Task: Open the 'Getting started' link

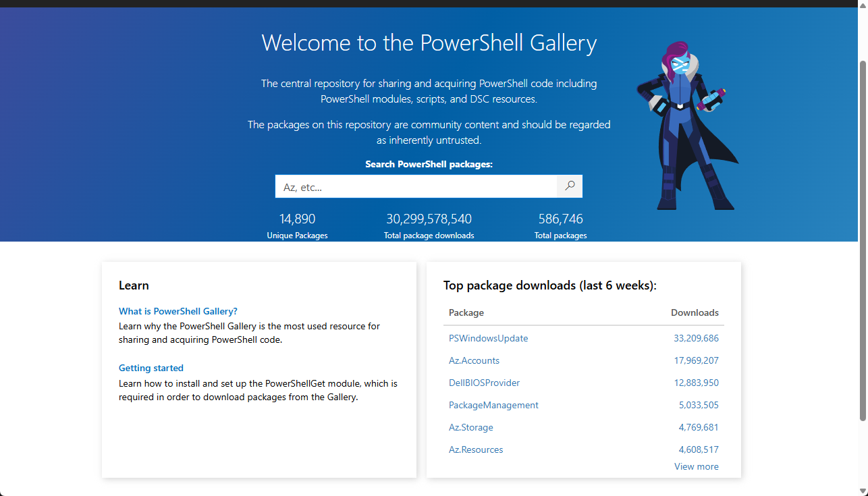Action: tap(151, 368)
